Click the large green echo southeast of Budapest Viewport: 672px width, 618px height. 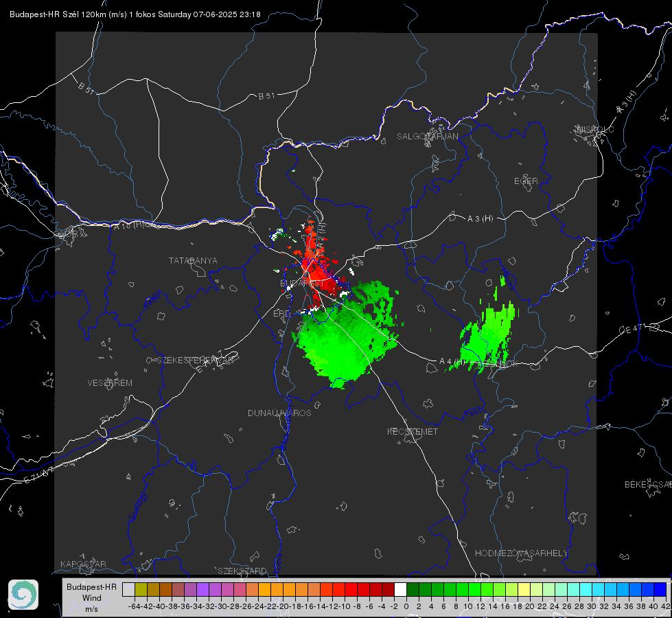coord(345,336)
